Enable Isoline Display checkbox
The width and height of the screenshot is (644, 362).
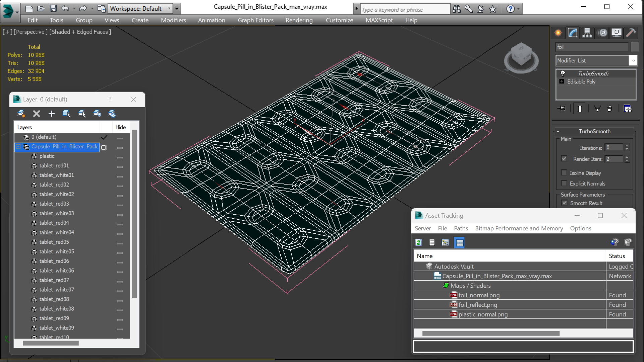[564, 173]
